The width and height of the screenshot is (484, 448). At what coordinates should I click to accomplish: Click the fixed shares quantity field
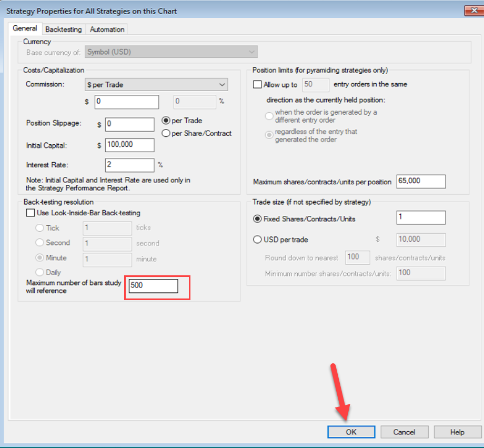click(x=421, y=217)
